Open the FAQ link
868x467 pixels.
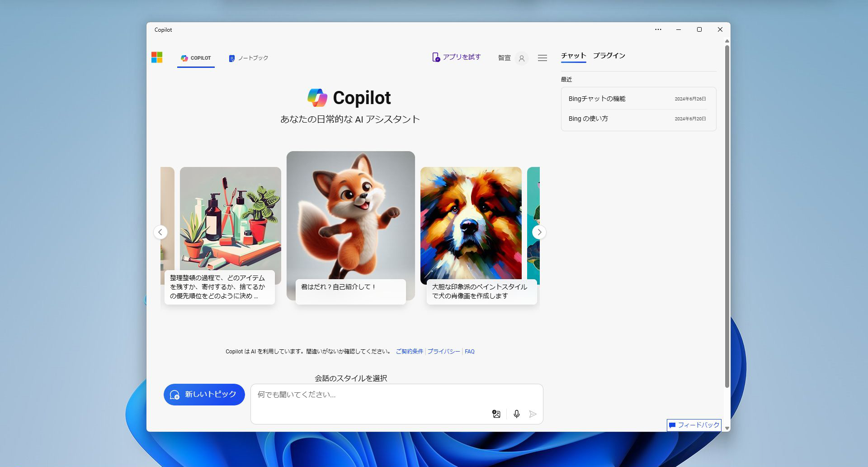(x=469, y=351)
